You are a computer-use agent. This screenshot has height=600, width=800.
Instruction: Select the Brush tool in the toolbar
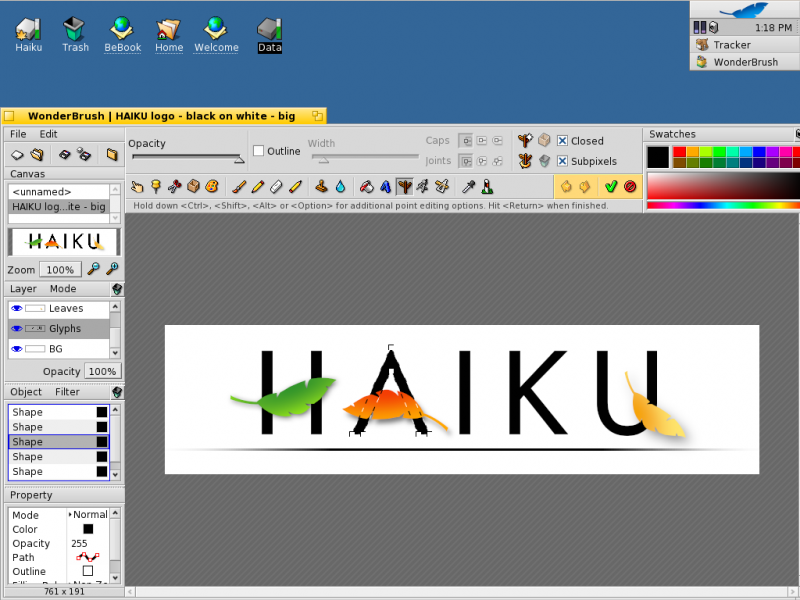(x=238, y=187)
